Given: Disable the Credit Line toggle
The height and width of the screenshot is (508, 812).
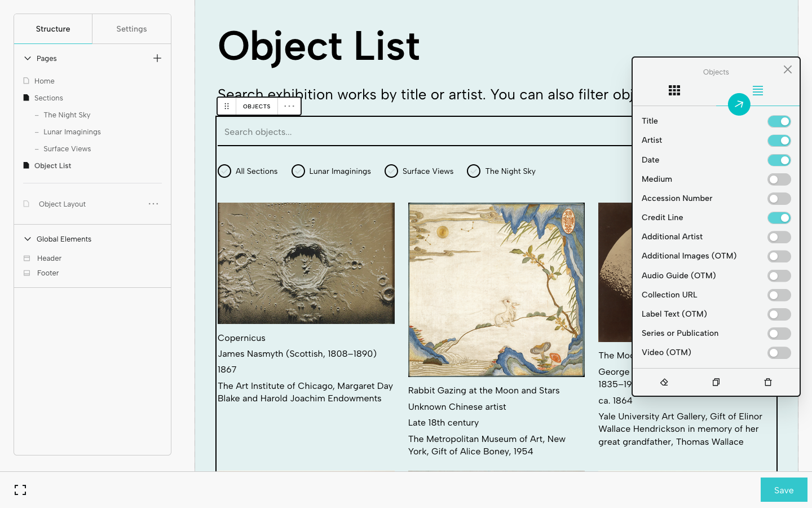Looking at the screenshot, I should [x=779, y=218].
